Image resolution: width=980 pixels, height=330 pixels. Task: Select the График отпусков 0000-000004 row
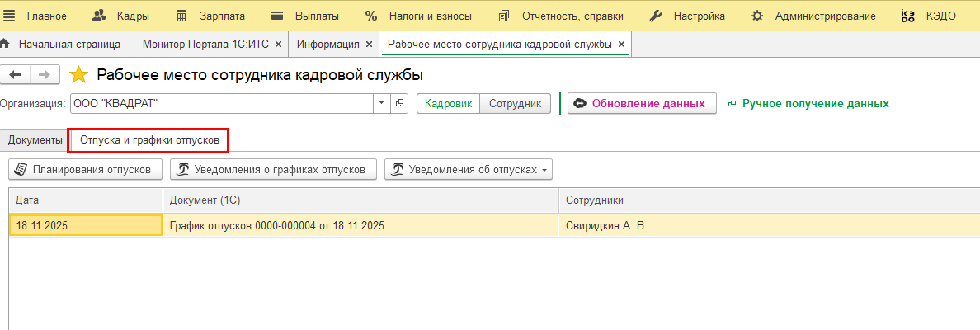coord(276,225)
